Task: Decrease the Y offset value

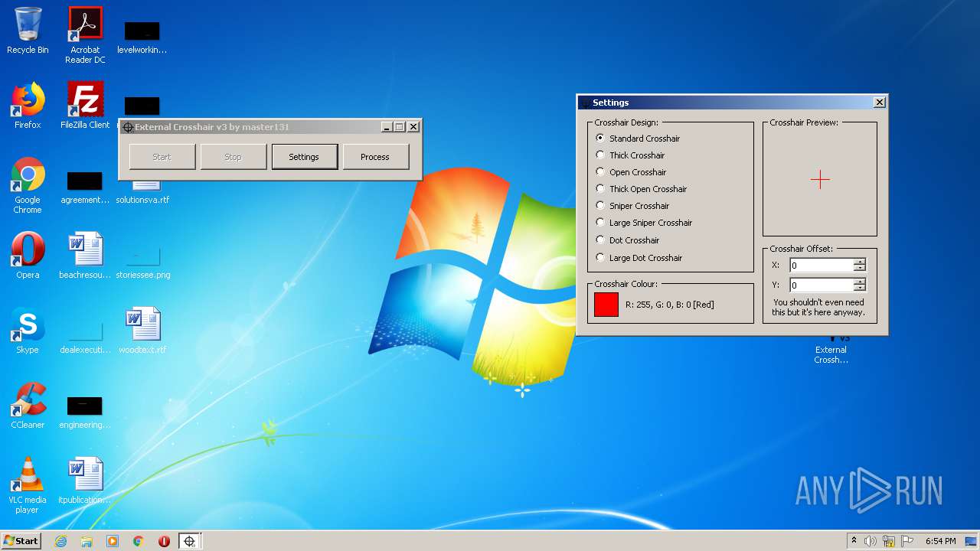Action: [x=860, y=289]
